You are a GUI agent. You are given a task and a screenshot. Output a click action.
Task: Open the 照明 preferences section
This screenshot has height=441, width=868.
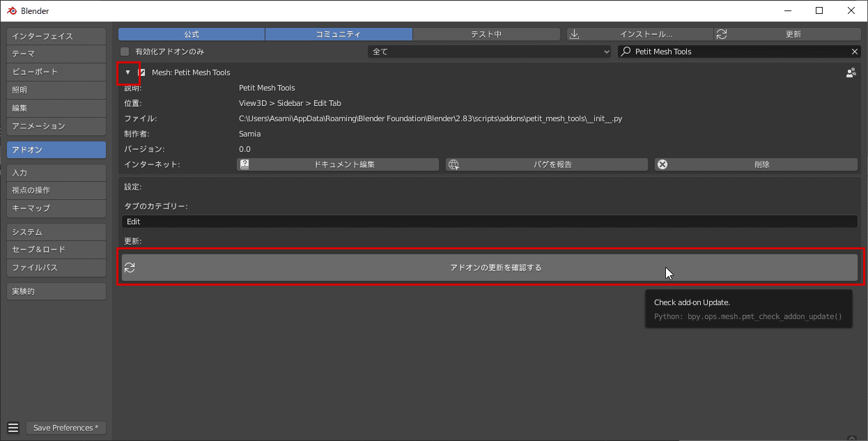click(56, 90)
